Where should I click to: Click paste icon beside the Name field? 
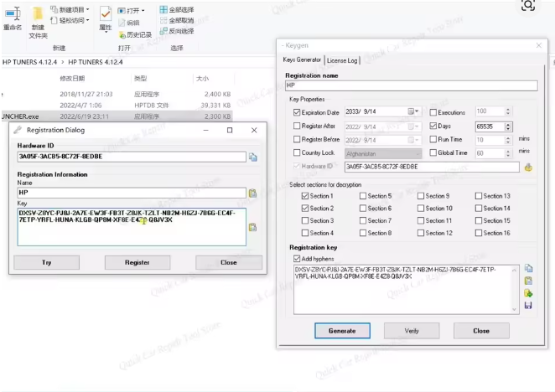(253, 193)
